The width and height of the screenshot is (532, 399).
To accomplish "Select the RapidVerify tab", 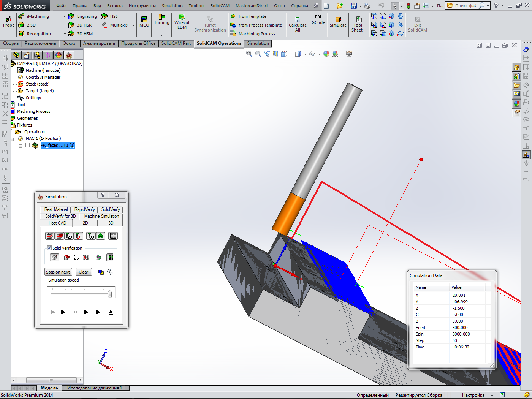I will click(x=85, y=209).
